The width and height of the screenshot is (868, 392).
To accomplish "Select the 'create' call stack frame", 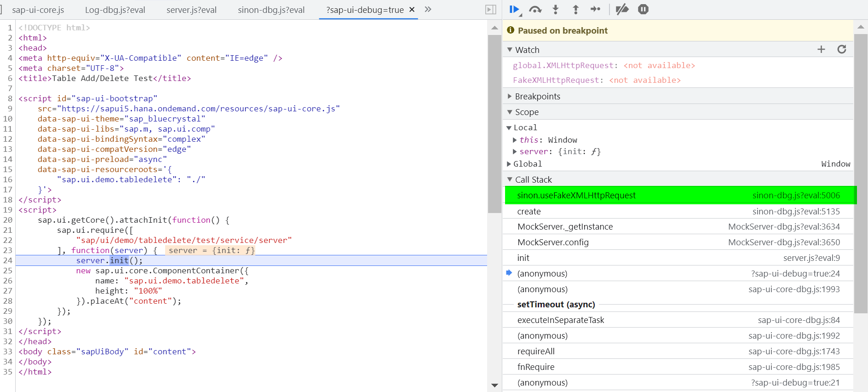I will pyautogui.click(x=678, y=211).
